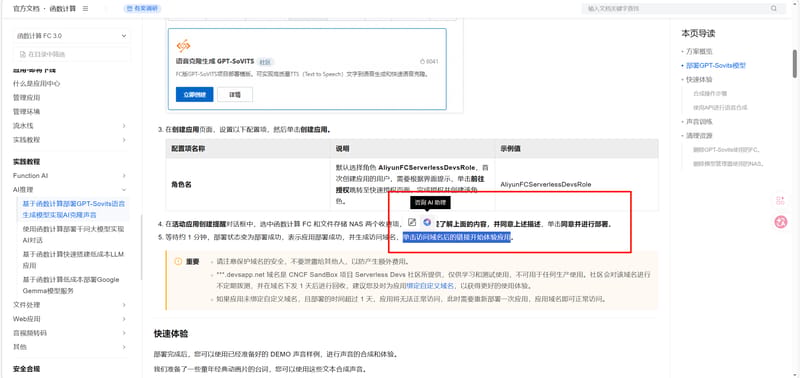Click the 有奖调研 badge in the header
Screen dimensions: 800x378
click(x=142, y=9)
